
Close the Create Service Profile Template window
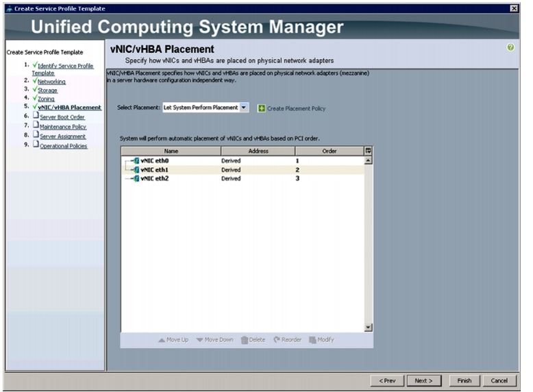(515, 8)
